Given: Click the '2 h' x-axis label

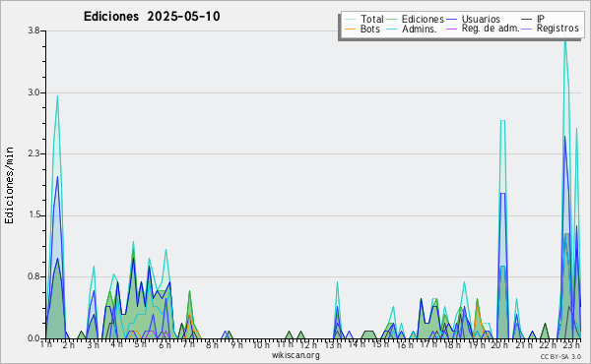Looking at the screenshot, I should [69, 344].
